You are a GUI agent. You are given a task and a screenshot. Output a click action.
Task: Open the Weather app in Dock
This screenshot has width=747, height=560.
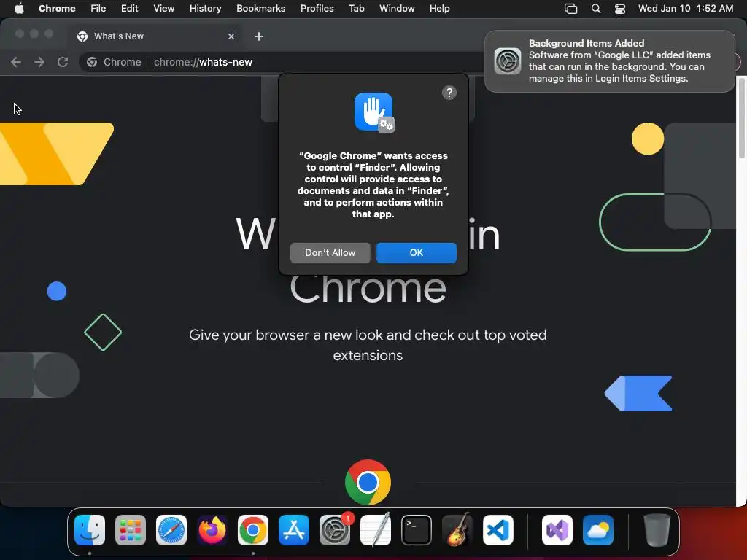(x=598, y=530)
